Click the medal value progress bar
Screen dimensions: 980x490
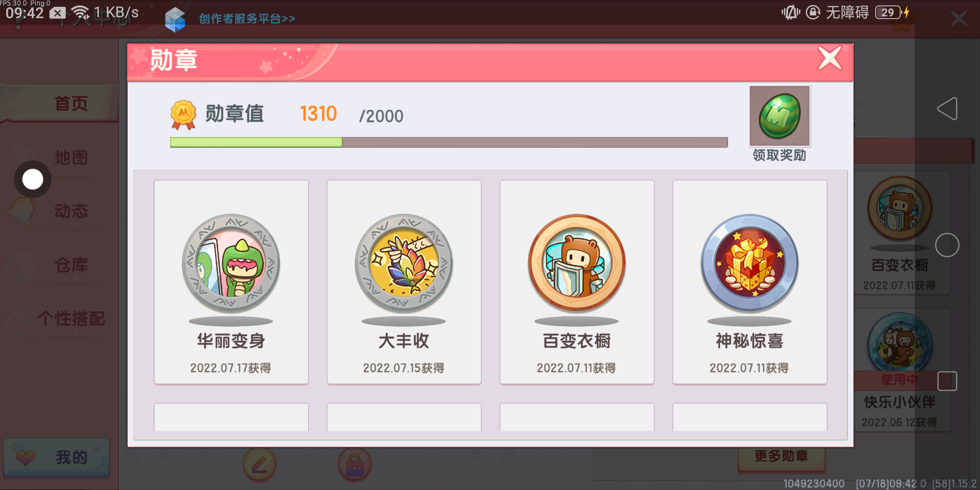coord(449,142)
